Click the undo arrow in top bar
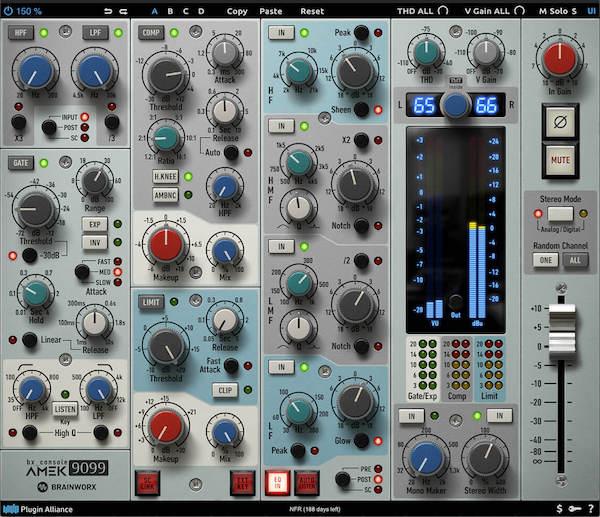Image resolution: width=600 pixels, height=517 pixels. (x=108, y=11)
